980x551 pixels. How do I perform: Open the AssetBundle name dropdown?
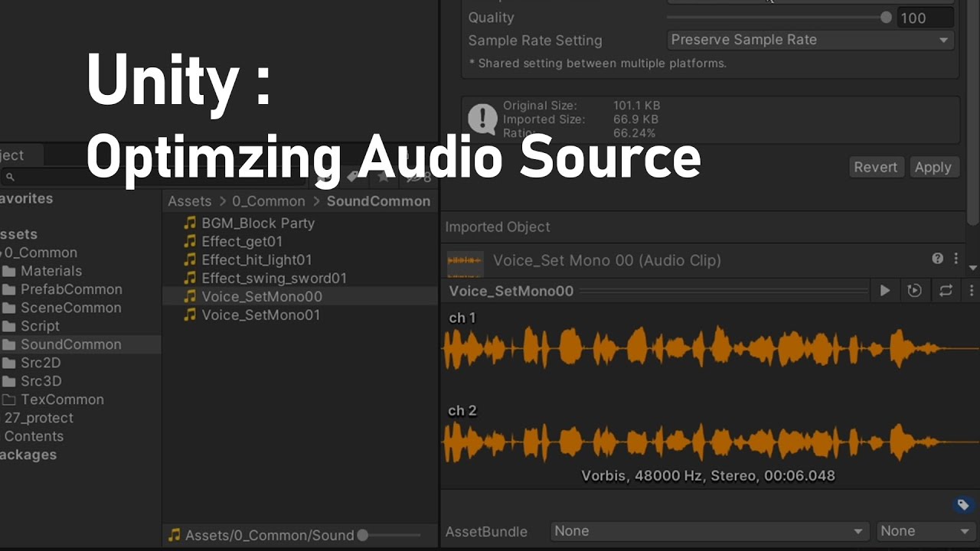coord(710,531)
